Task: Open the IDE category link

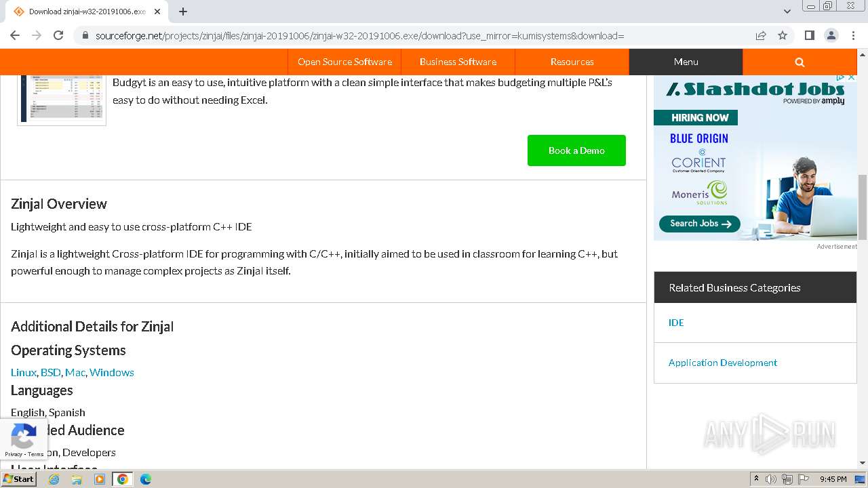Action: (x=676, y=323)
